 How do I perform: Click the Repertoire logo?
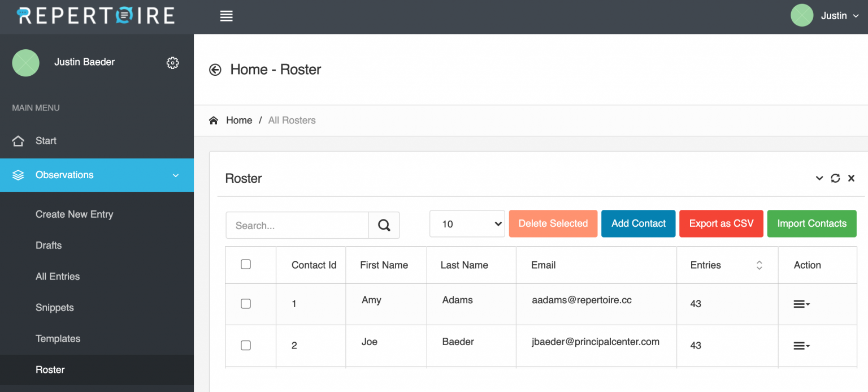click(x=95, y=16)
